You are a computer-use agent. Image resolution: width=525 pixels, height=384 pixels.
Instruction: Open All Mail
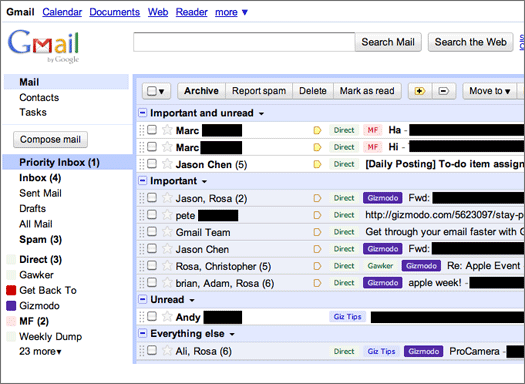tap(36, 224)
